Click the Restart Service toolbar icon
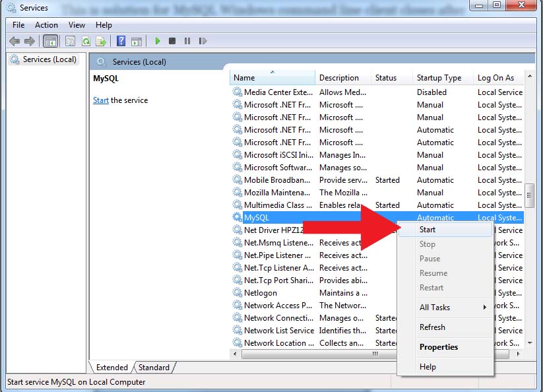This screenshot has height=392, width=543. point(203,41)
